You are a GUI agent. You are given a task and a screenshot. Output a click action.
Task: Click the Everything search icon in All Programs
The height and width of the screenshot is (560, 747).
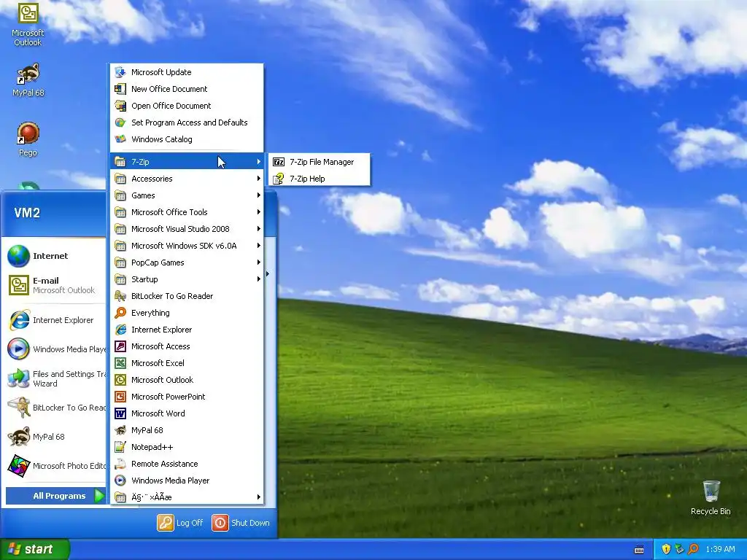click(120, 313)
